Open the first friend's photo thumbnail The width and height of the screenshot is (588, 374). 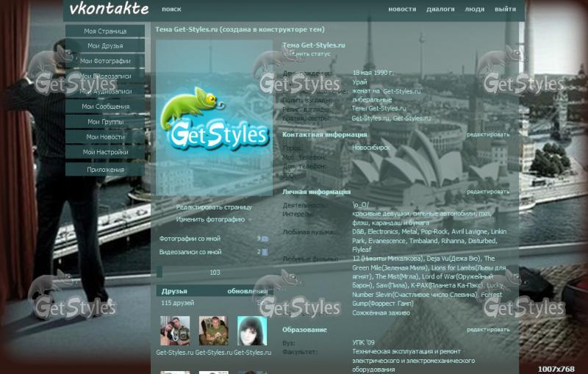point(175,331)
